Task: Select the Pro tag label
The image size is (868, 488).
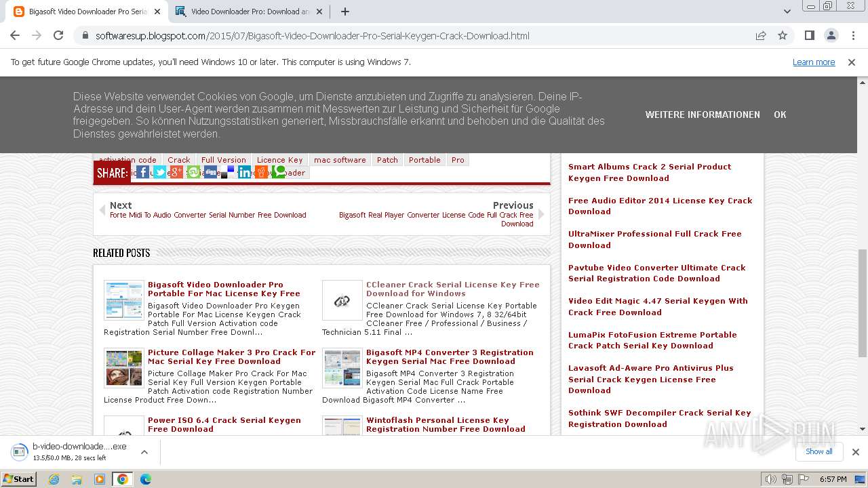Action: coord(458,160)
